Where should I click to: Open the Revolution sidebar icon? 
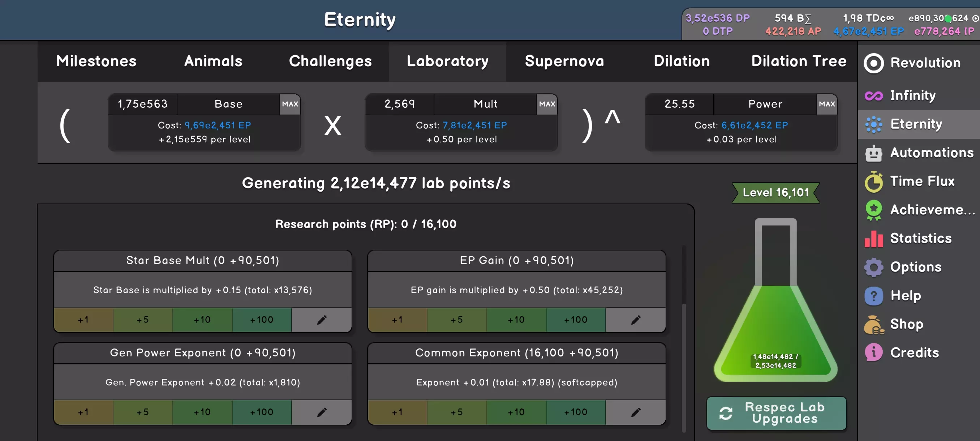tap(873, 63)
